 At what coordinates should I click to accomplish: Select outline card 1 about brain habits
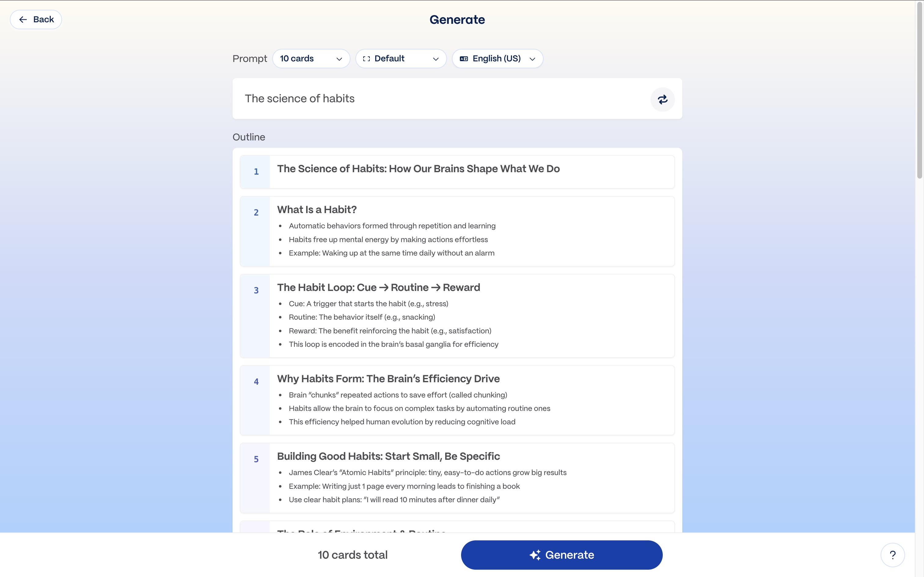tap(457, 171)
